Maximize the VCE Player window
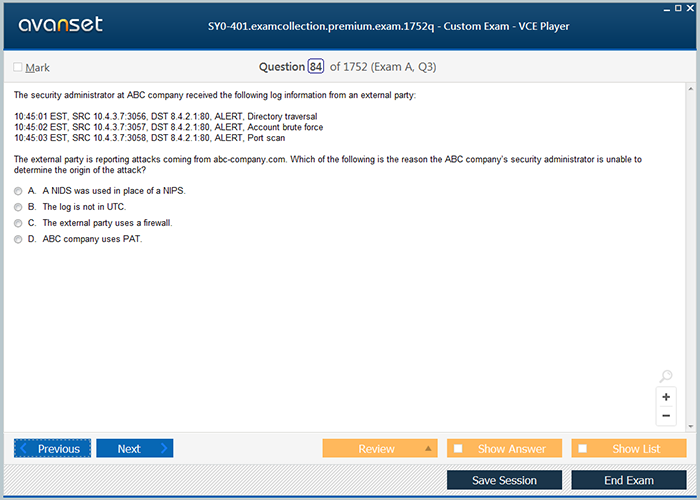 pos(678,8)
